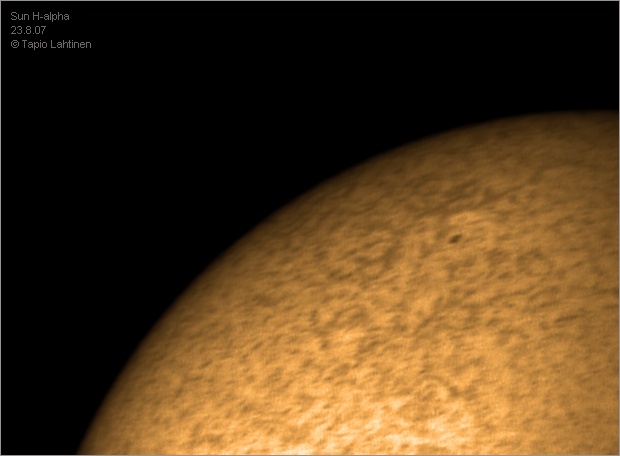This screenshot has height=456, width=620.
Task: Click the word "H-alpha" in the caption
Action: click(x=51, y=17)
